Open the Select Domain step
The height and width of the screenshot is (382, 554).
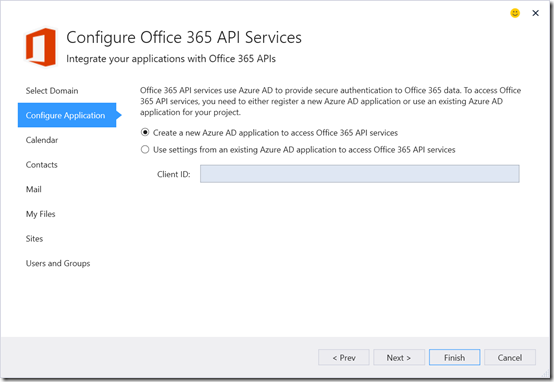click(52, 91)
